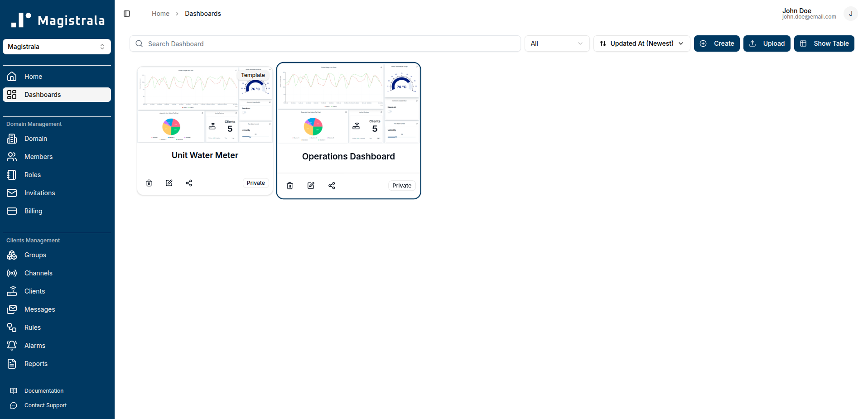Click inside the Search Dashboard field
Viewport: 868px width, 419px height.
324,43
